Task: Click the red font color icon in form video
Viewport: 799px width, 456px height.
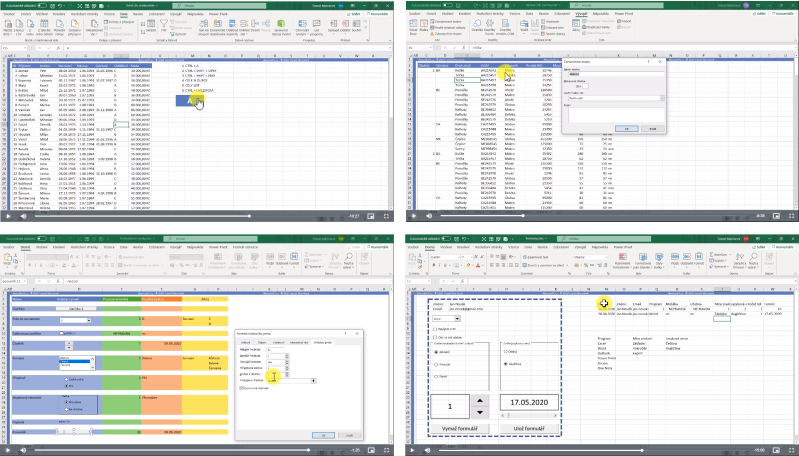Action: 479,265
